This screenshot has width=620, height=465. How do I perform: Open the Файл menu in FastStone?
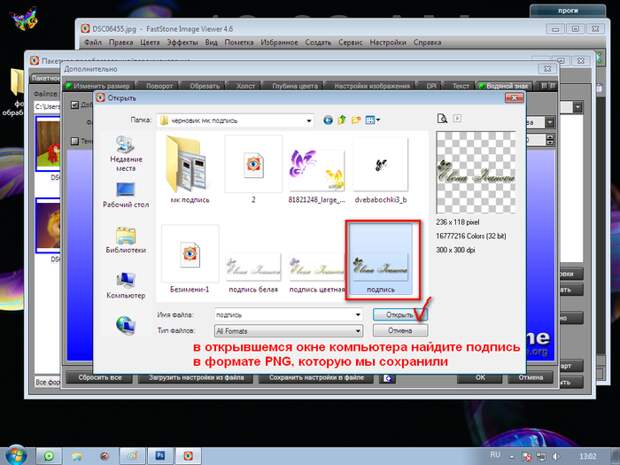(93, 42)
